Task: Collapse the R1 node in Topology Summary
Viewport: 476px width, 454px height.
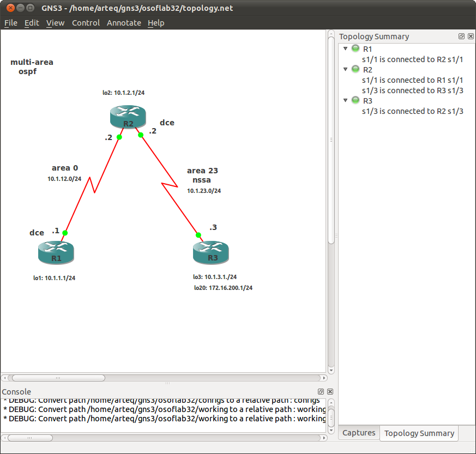Action: click(x=345, y=49)
